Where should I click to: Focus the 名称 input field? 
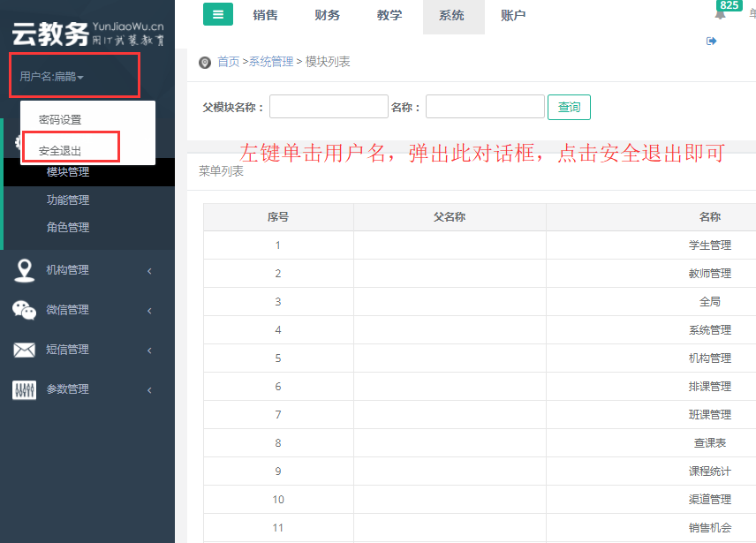tap(485, 107)
